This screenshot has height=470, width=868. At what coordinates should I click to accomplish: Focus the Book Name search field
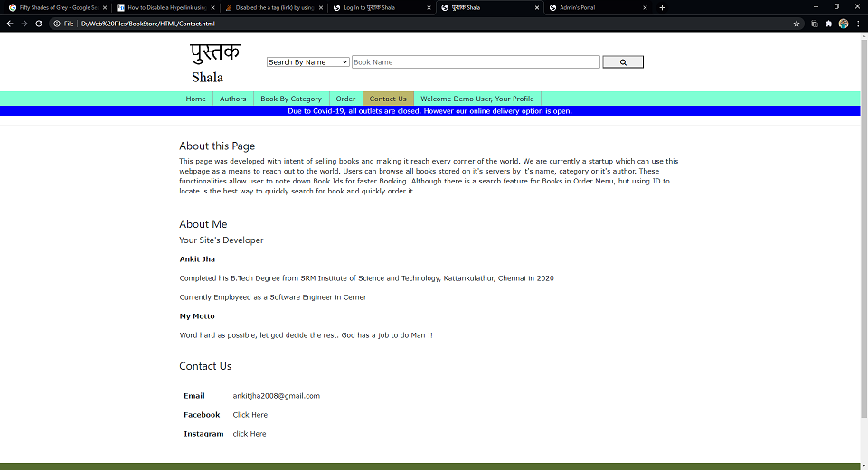pos(476,62)
